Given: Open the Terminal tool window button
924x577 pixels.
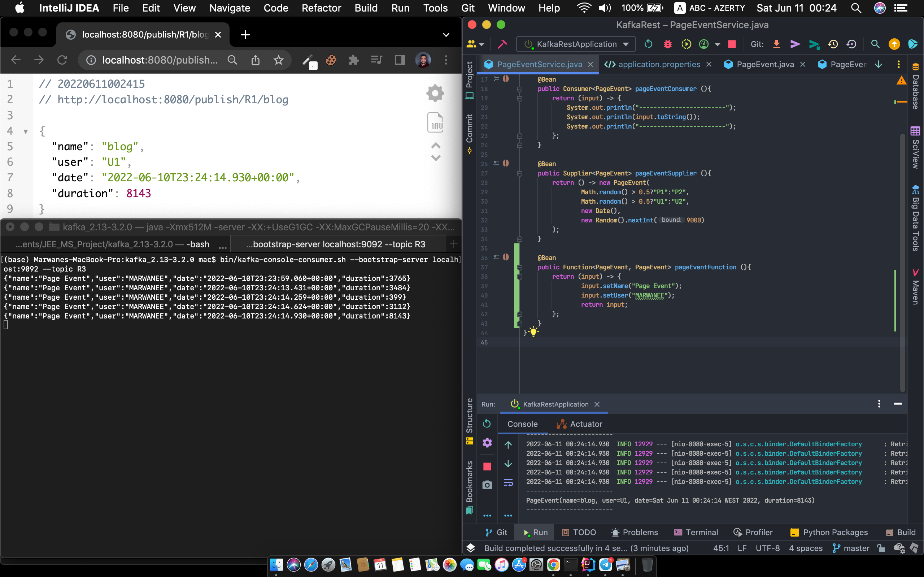Looking at the screenshot, I should coord(696,532).
